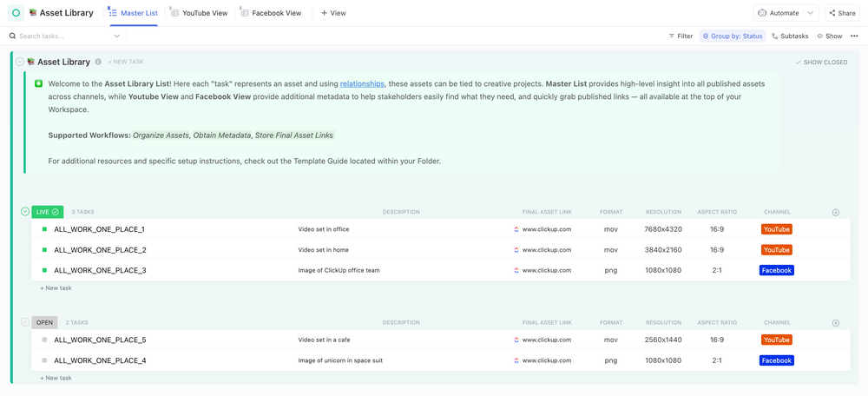
Task: Open the relationships link in description
Action: 362,83
